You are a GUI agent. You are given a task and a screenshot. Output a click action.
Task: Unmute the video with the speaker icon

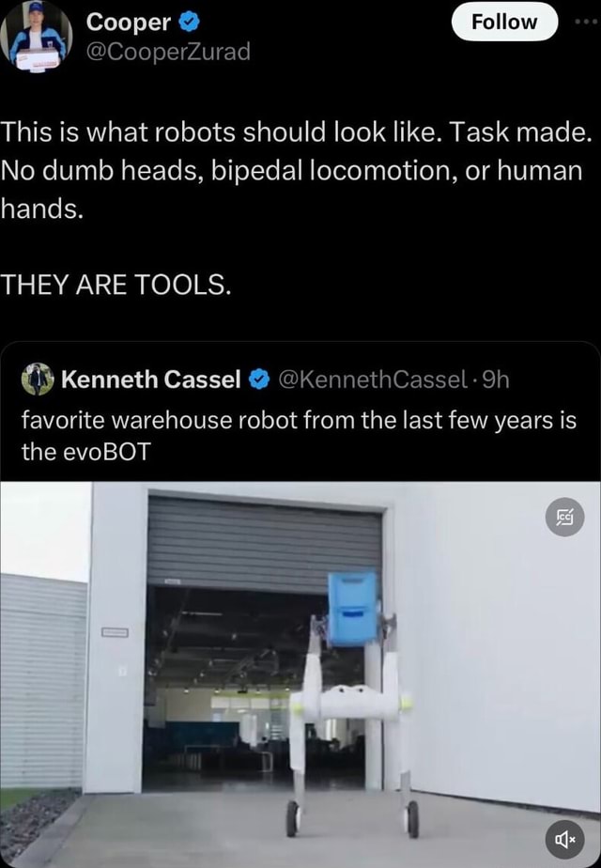tap(564, 840)
